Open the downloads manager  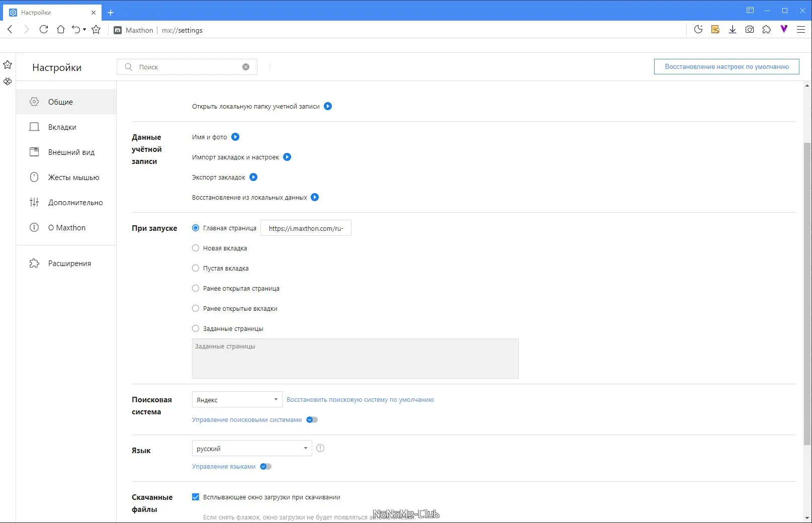click(733, 30)
